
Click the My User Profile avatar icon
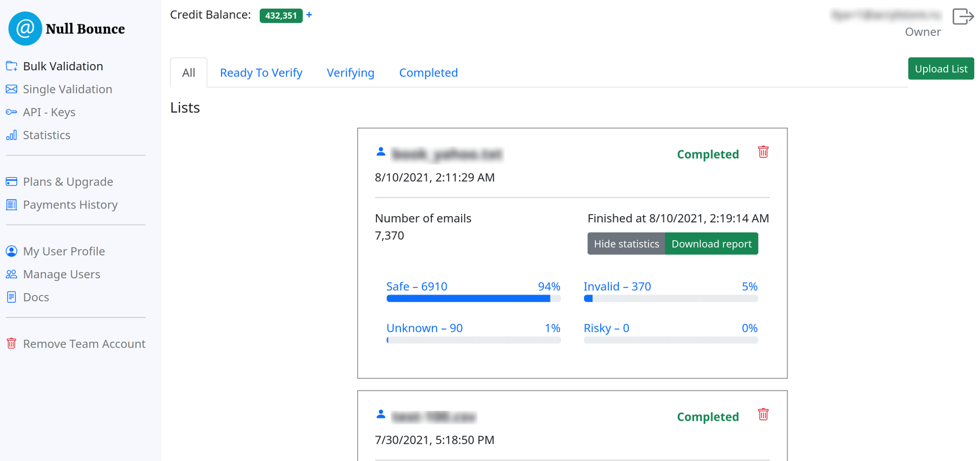pyautogui.click(x=11, y=251)
